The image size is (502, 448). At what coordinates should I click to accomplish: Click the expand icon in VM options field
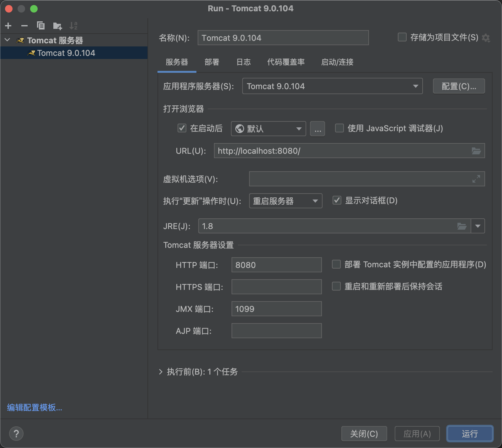pos(476,179)
